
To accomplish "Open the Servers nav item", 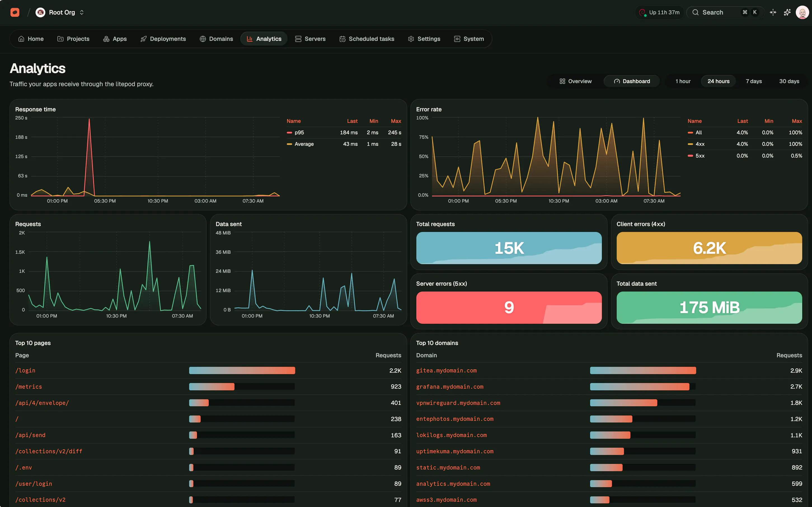I will tap(310, 39).
